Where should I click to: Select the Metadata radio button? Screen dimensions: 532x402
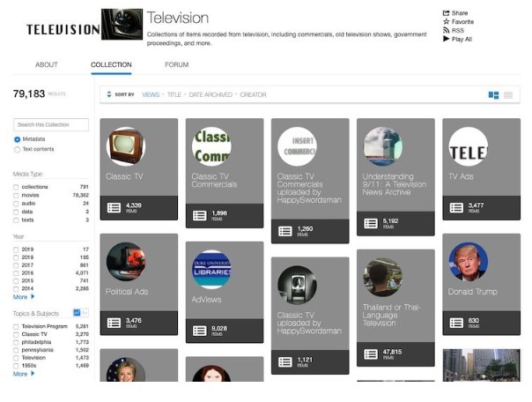17,139
